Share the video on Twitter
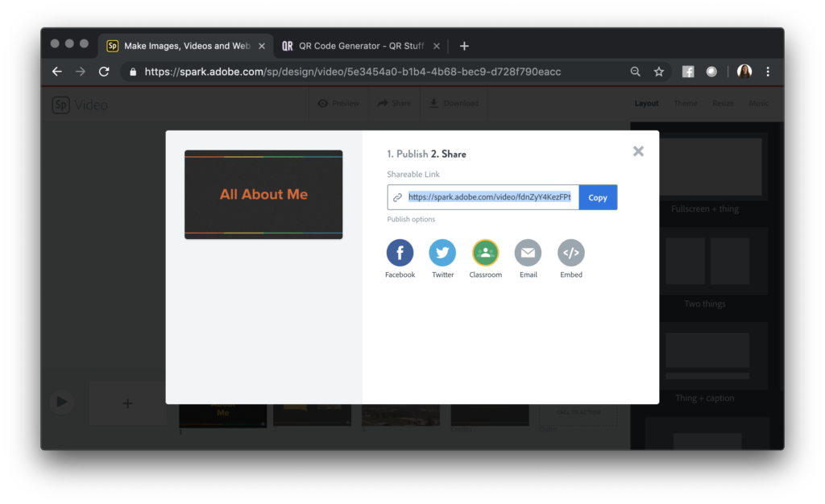Viewport: 825px width, 504px height. coord(442,253)
